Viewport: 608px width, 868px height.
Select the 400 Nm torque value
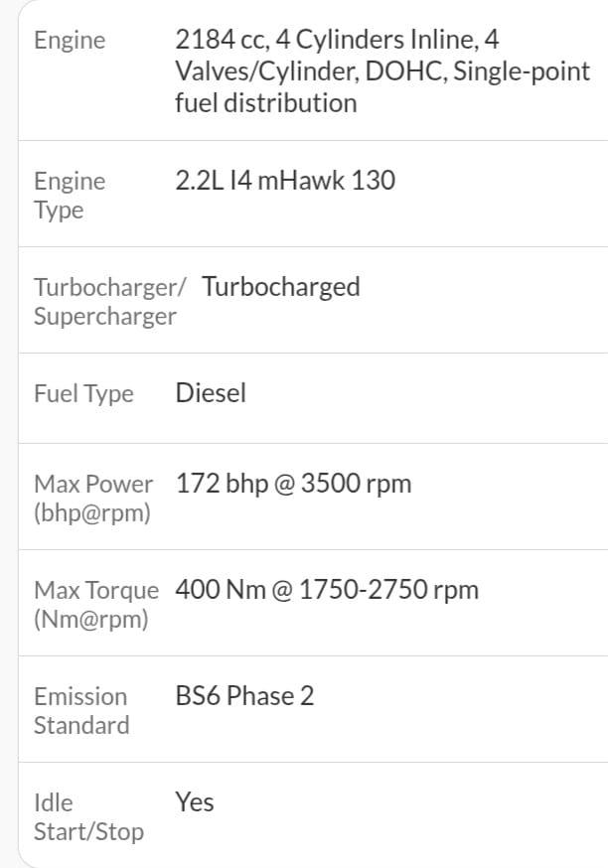tap(221, 590)
